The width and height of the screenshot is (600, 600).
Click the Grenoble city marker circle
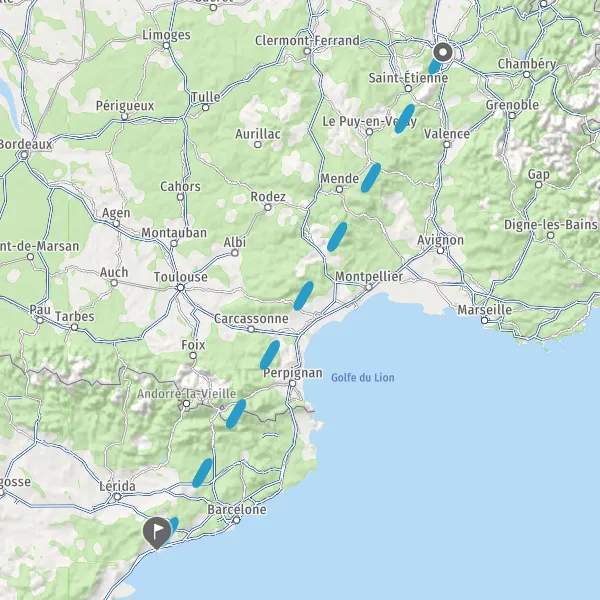(x=512, y=116)
